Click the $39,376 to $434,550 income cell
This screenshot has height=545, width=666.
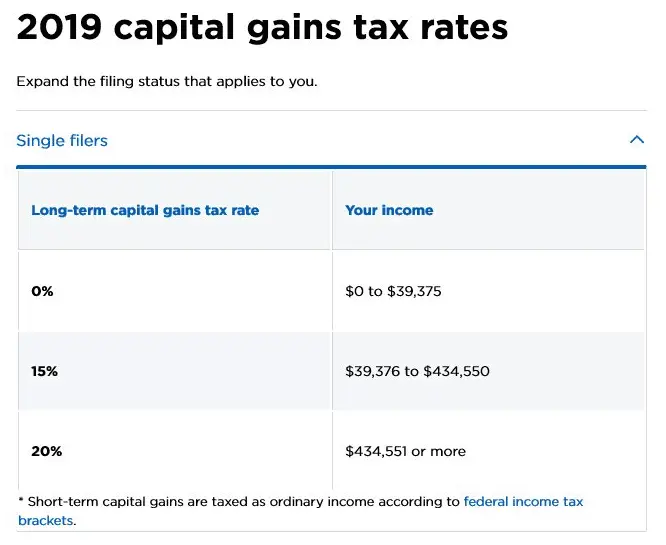click(417, 371)
